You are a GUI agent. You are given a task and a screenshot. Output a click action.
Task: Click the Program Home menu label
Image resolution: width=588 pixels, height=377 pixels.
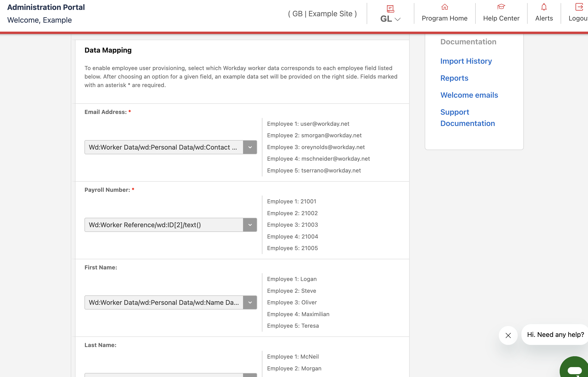point(445,18)
